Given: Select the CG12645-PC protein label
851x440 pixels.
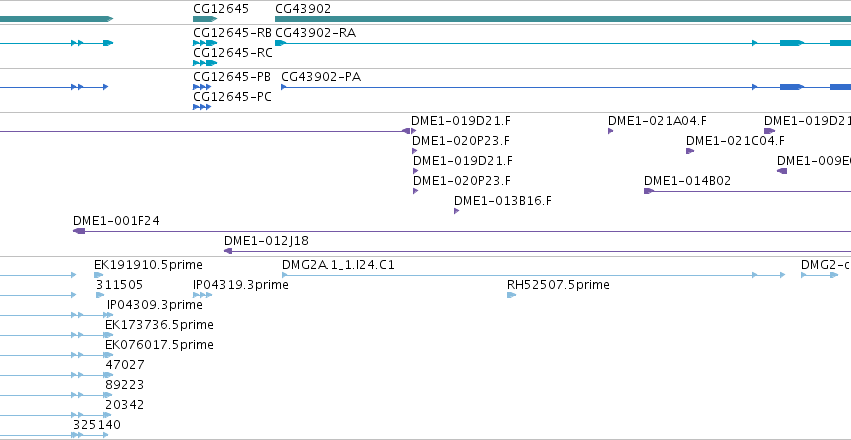Looking at the screenshot, I should [232, 97].
